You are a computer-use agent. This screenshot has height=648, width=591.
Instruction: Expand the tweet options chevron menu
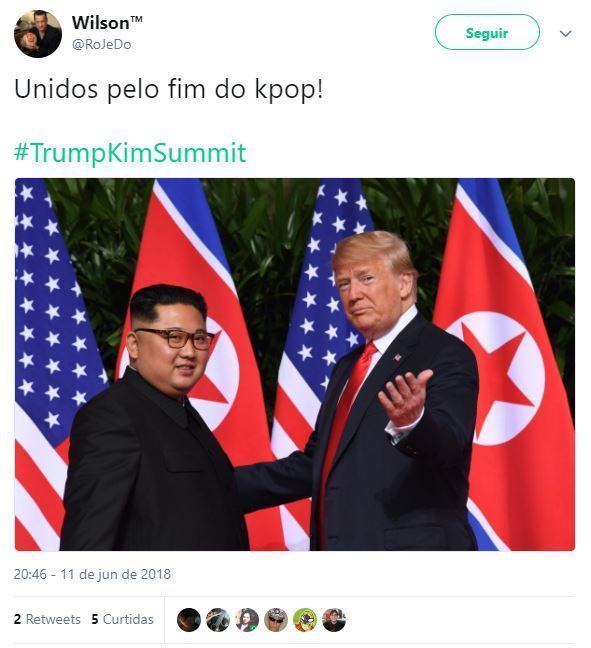click(x=565, y=33)
